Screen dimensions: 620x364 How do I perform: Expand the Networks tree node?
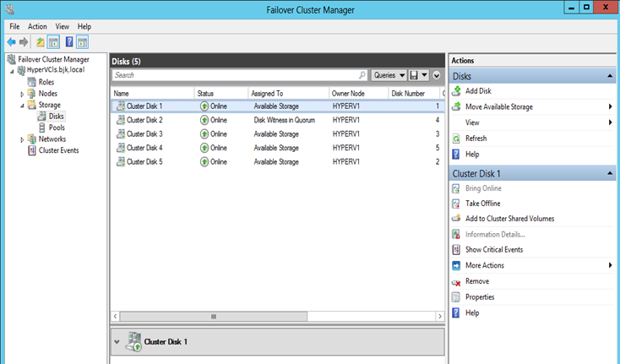pos(22,139)
